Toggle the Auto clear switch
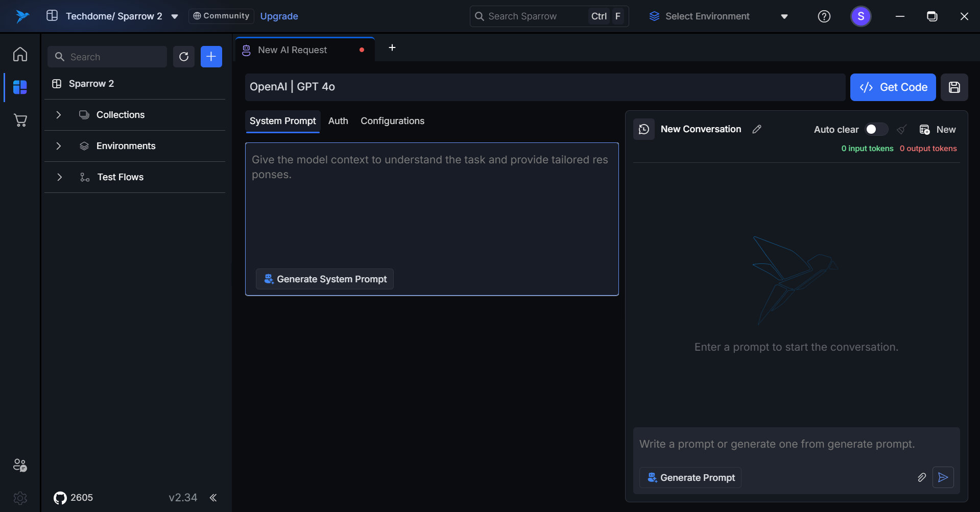Screen dimensions: 980x512 tap(876, 129)
